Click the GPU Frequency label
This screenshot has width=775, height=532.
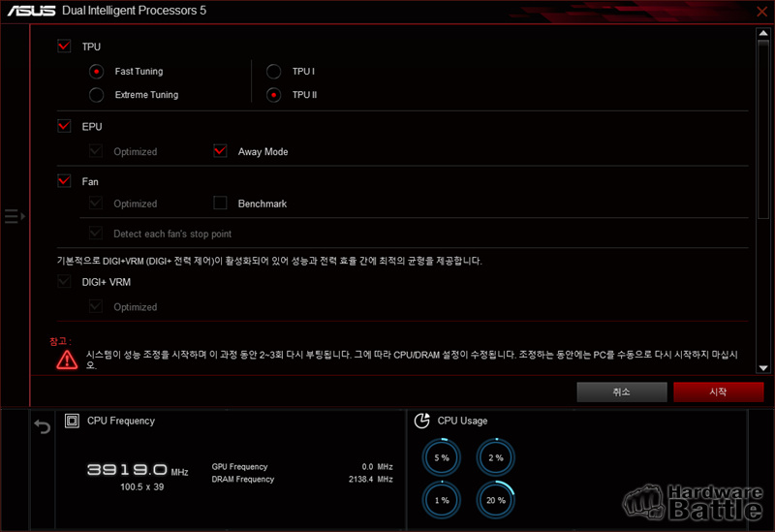(x=239, y=467)
